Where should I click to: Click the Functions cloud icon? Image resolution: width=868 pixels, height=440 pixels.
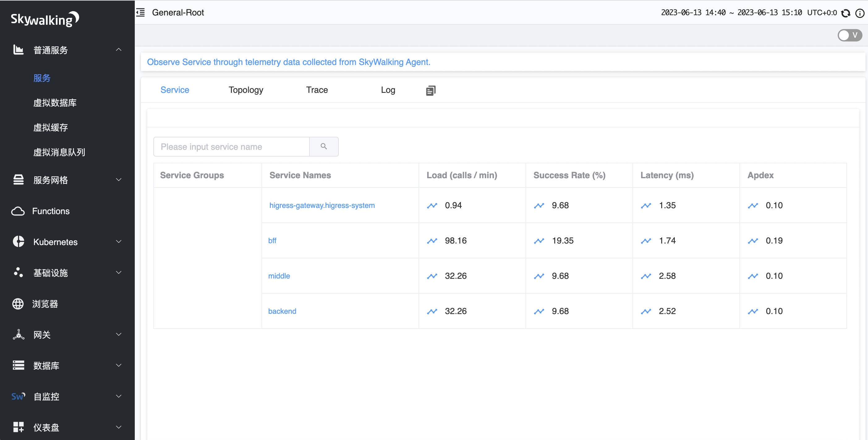[x=18, y=211]
